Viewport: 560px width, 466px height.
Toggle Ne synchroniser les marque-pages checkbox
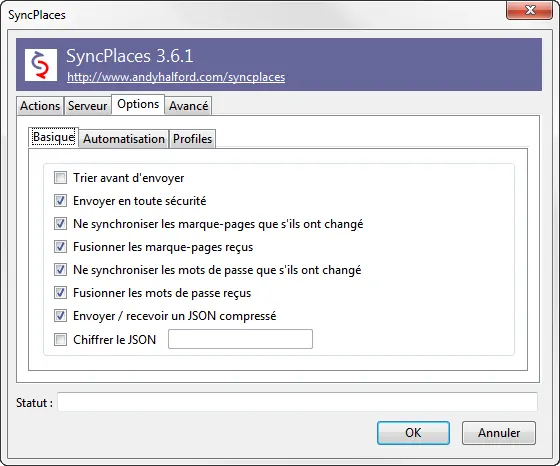(x=60, y=224)
